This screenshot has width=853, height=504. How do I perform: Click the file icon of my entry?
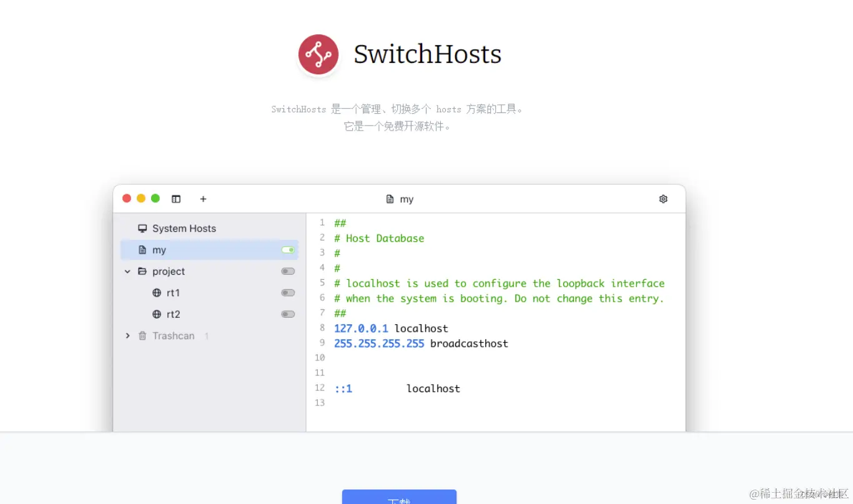142,250
